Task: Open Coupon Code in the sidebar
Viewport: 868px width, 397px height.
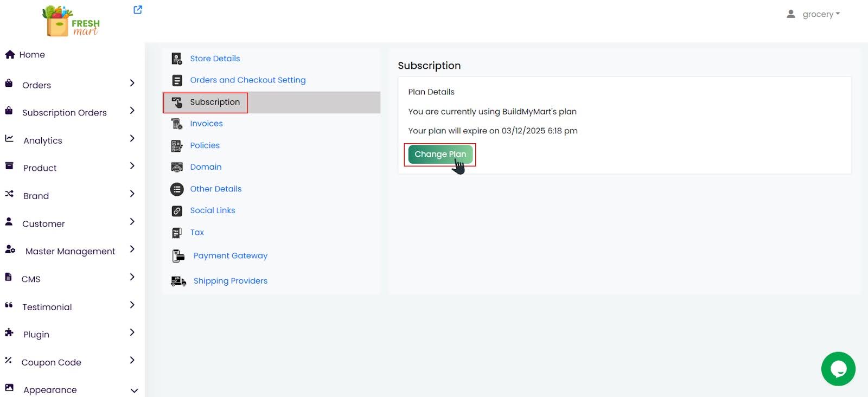Action: pyautogui.click(x=51, y=362)
